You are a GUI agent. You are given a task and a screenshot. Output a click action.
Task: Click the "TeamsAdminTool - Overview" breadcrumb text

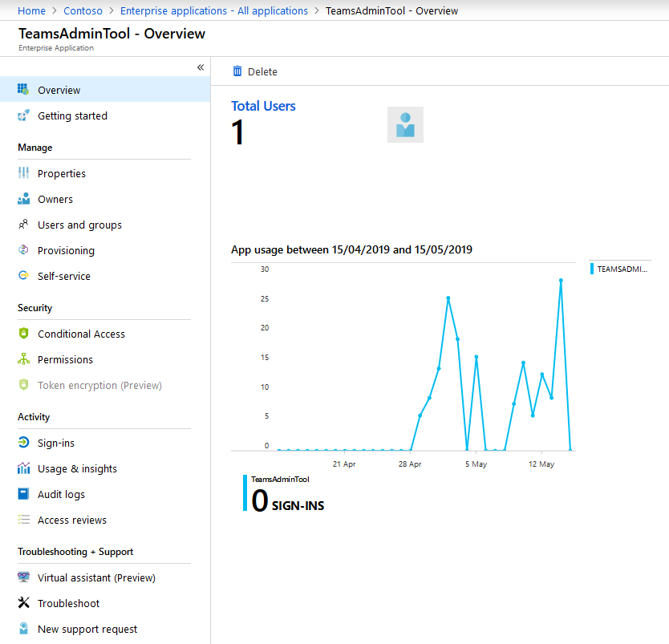(x=391, y=10)
